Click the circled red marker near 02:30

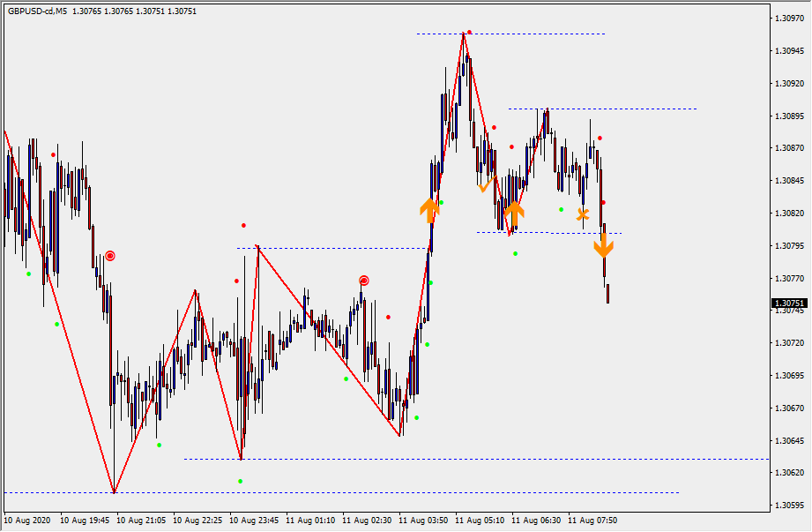[363, 281]
